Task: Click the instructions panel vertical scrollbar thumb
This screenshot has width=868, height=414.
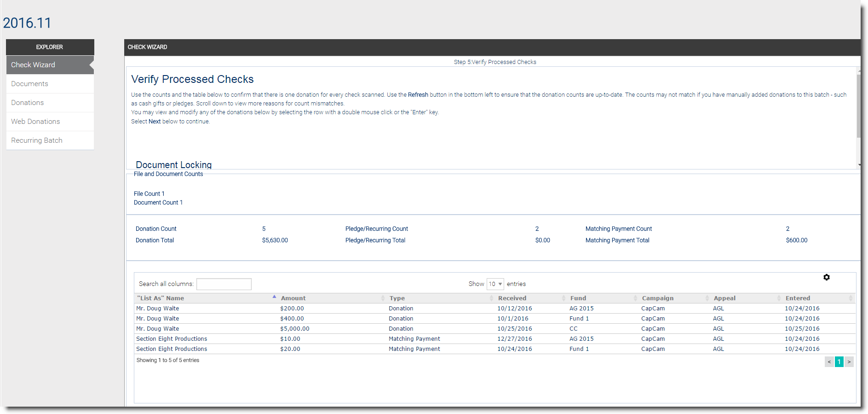Action: tap(858, 106)
